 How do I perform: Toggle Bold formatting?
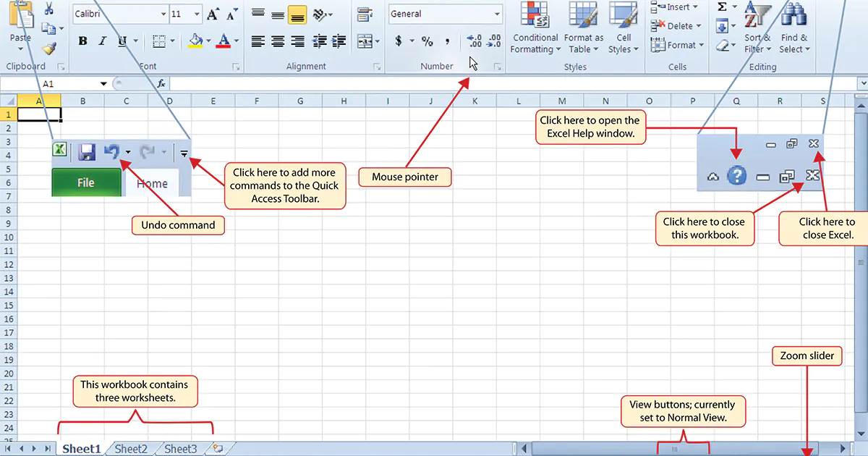point(82,41)
